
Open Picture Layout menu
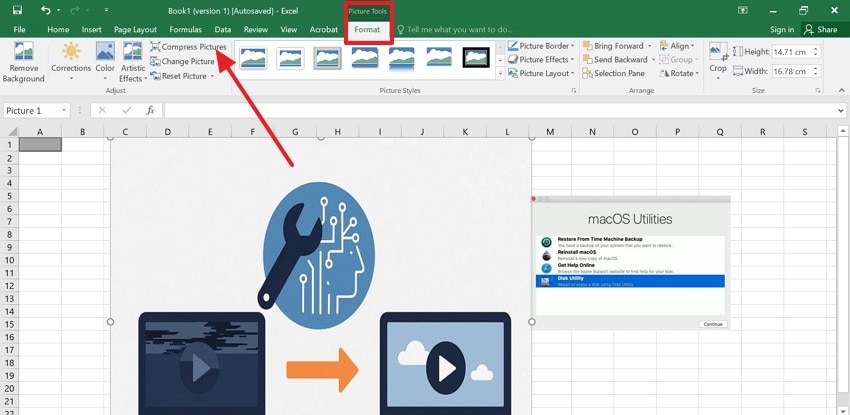tap(542, 73)
